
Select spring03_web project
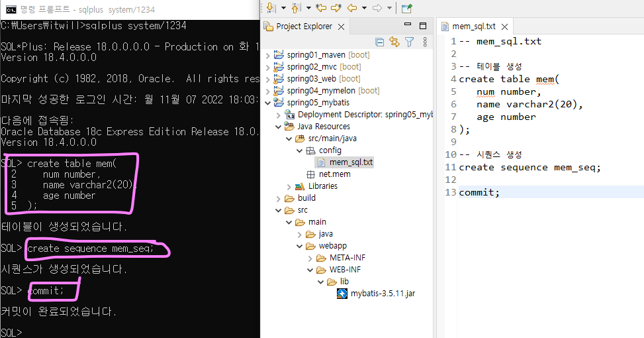(317, 79)
